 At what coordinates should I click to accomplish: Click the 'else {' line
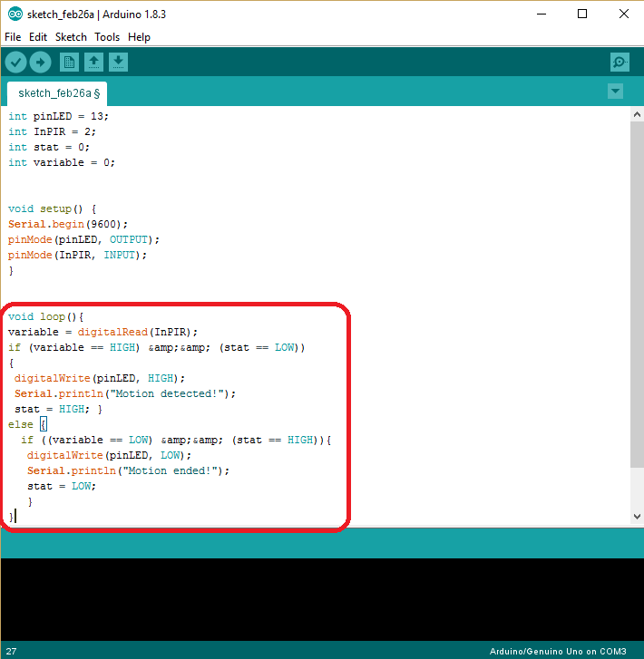(x=27, y=425)
